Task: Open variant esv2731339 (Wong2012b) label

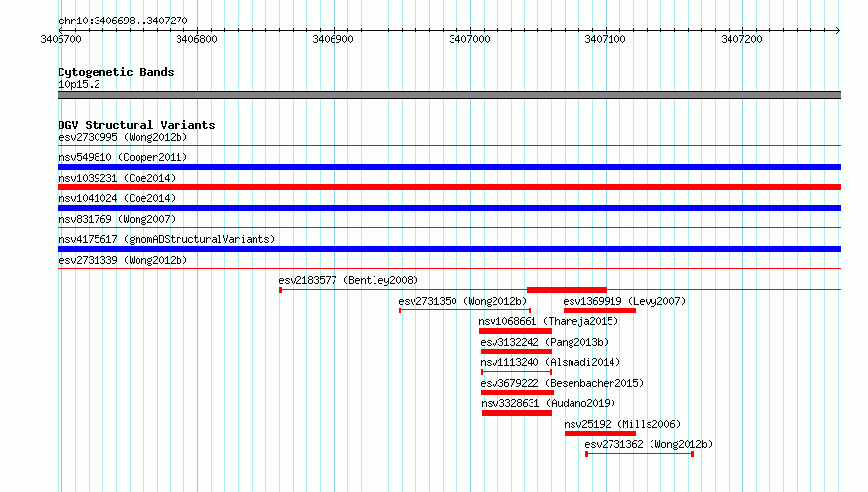Action: tap(123, 260)
